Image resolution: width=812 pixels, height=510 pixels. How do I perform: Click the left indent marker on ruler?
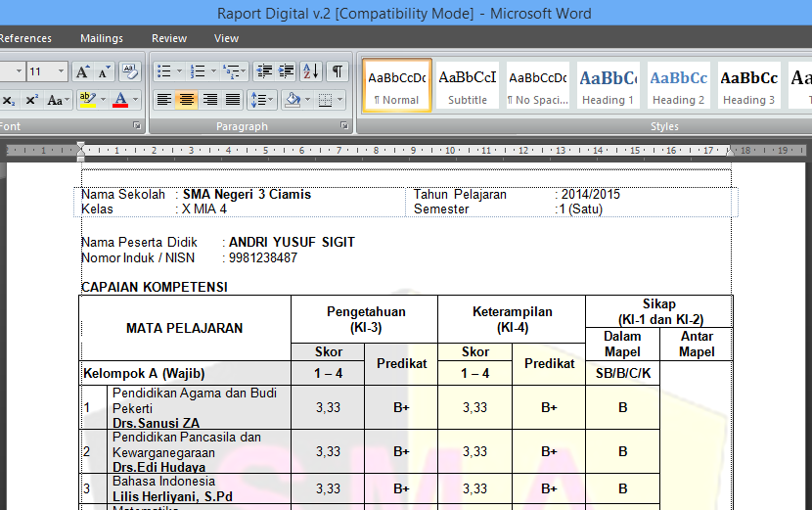(x=81, y=151)
